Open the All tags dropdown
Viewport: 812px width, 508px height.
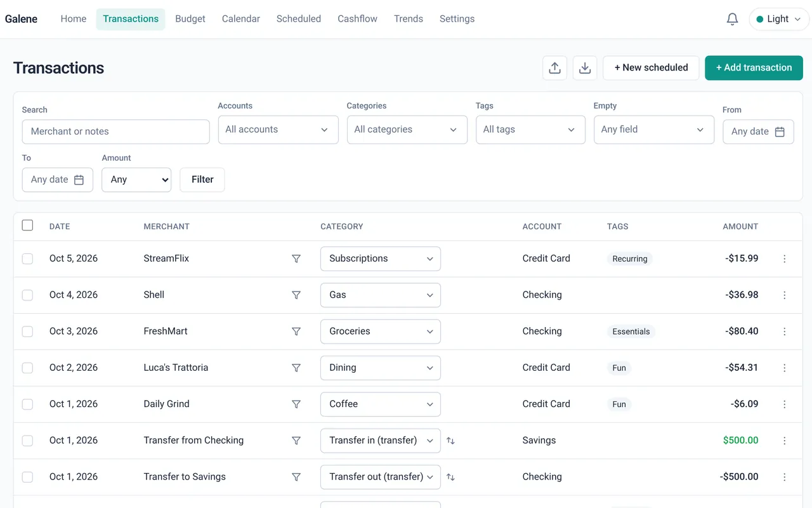click(x=530, y=130)
